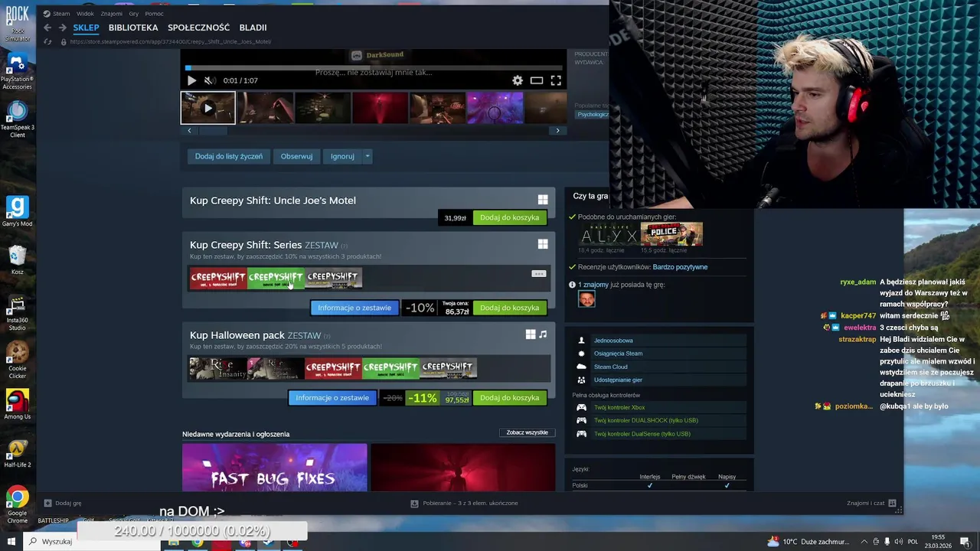Viewport: 980px width, 551px height.
Task: Click the Twój kontroler Xbox entry
Action: click(619, 407)
